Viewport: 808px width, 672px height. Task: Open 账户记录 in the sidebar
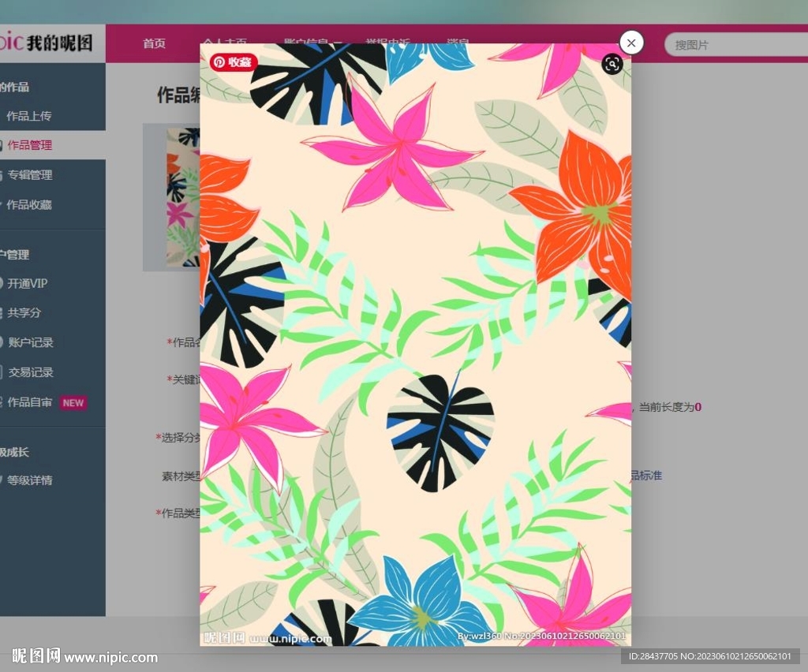(x=31, y=342)
